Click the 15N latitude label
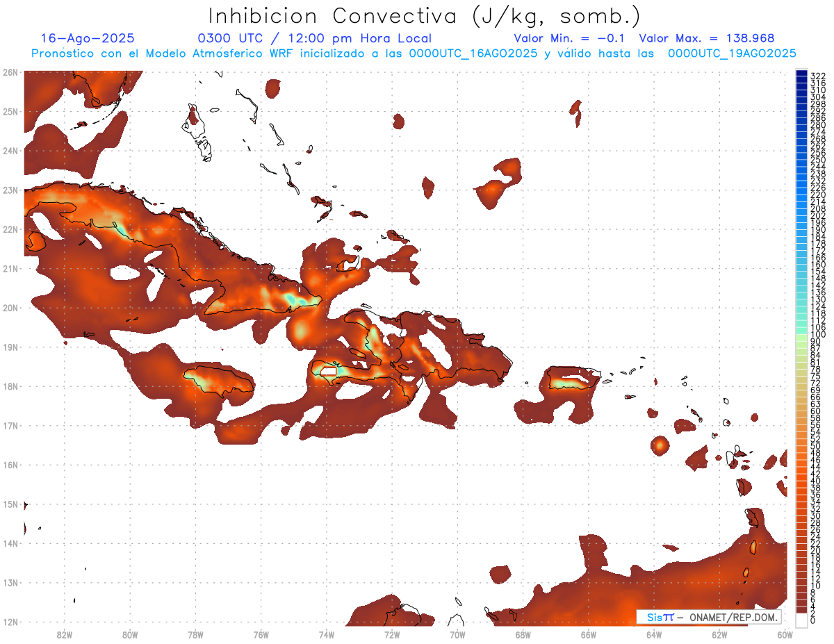834x644 pixels. pos(10,504)
